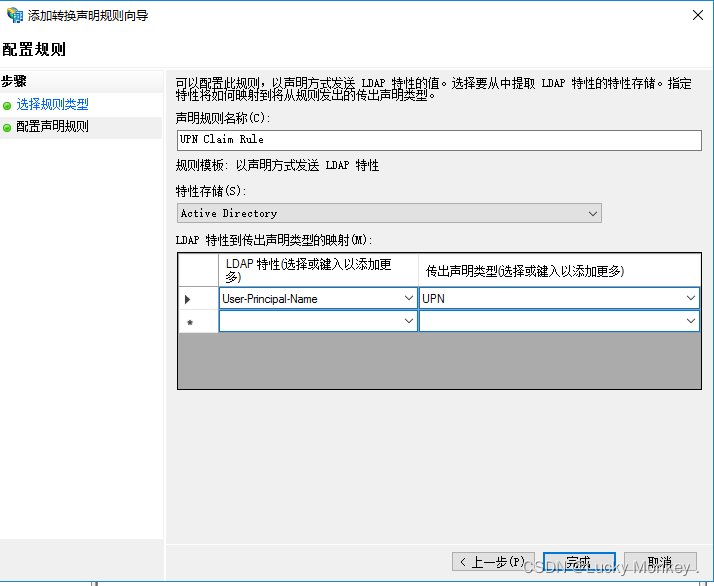Select the row header with the arrow marker
Viewport: 714px width, 586px height.
(199, 299)
